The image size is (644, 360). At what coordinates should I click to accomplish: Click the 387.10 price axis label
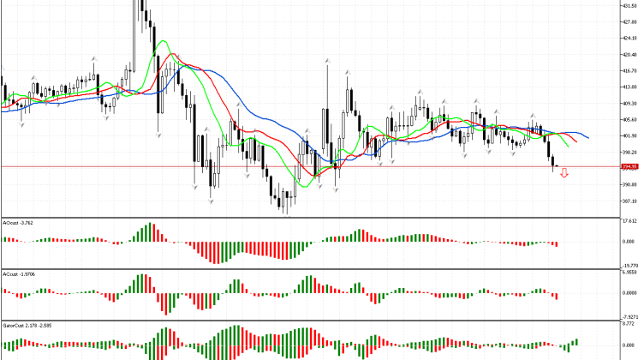click(x=629, y=201)
